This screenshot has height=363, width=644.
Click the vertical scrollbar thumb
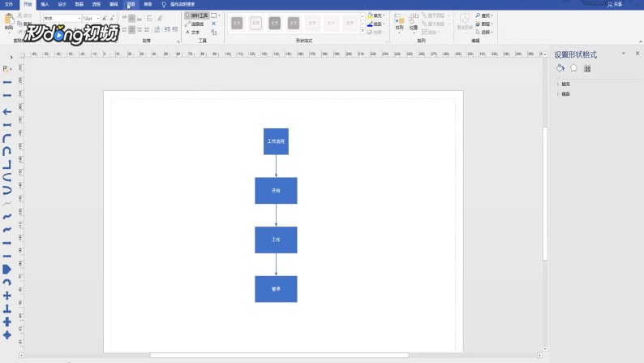[545, 193]
